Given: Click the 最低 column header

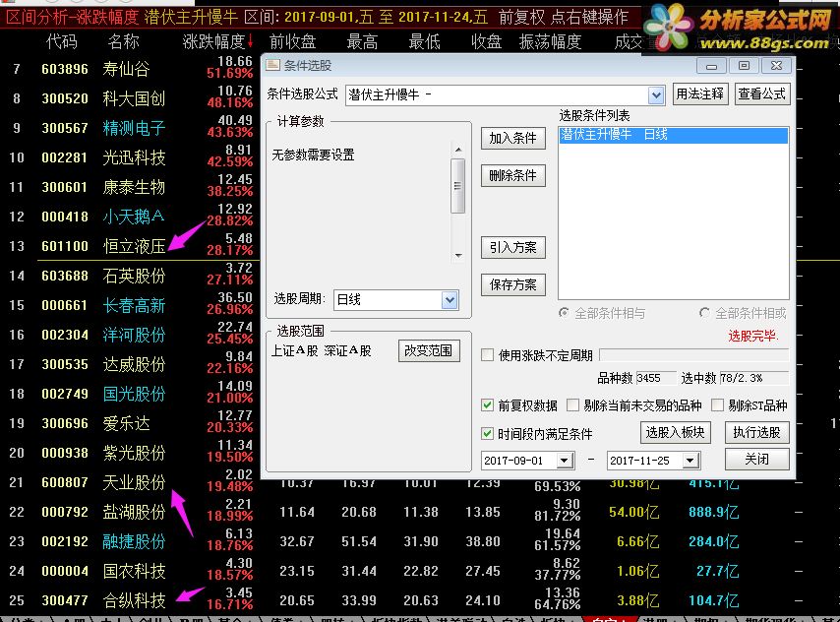Looking at the screenshot, I should (x=424, y=41).
